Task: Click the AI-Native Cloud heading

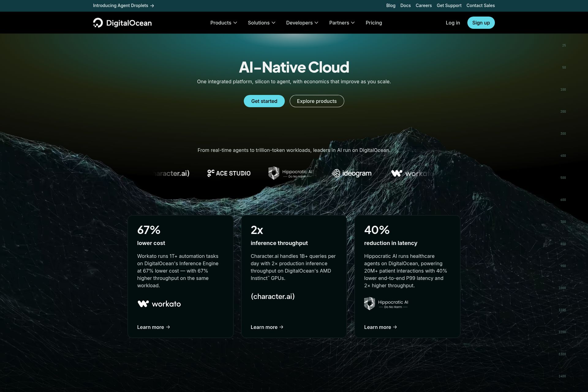Action: (x=294, y=67)
